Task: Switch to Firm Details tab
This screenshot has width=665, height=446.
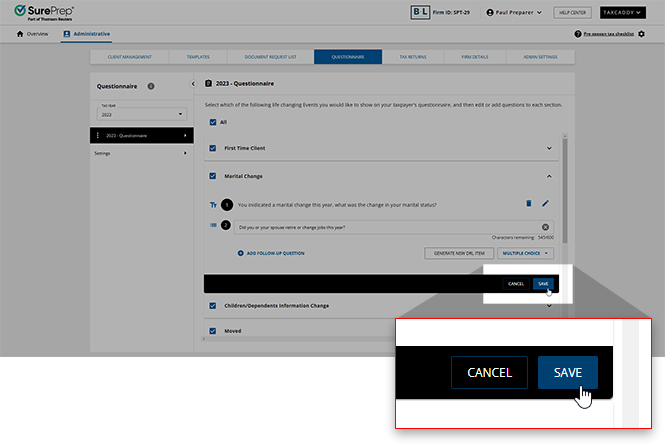Action: (x=475, y=57)
